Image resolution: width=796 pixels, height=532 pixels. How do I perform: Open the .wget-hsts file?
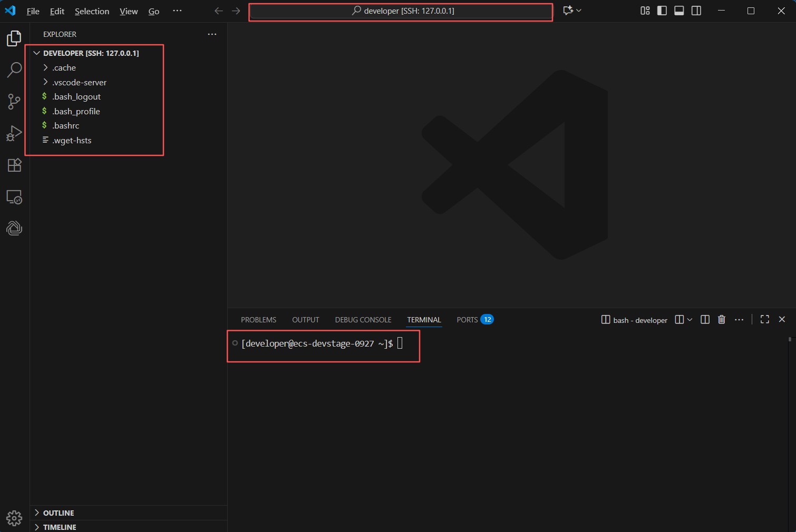click(x=72, y=141)
